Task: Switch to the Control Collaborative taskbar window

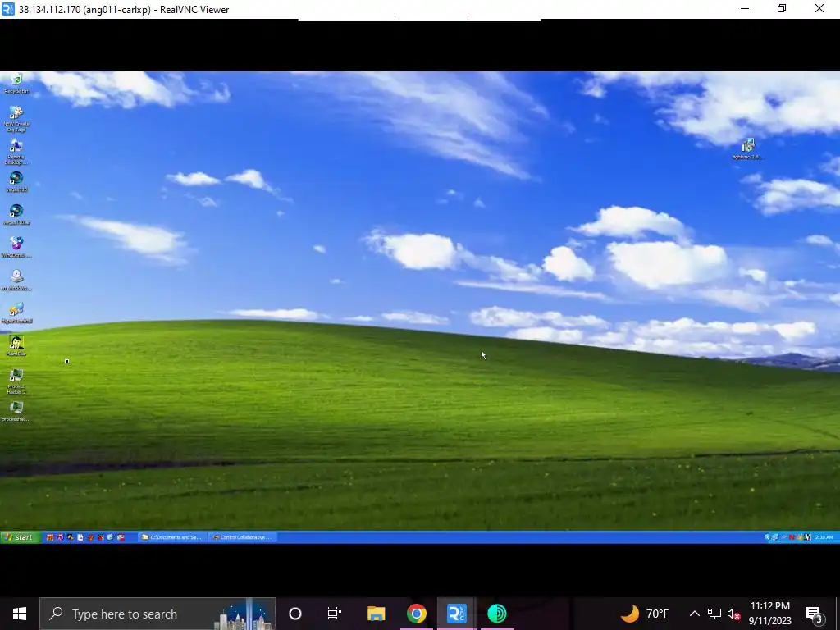Action: [242, 537]
